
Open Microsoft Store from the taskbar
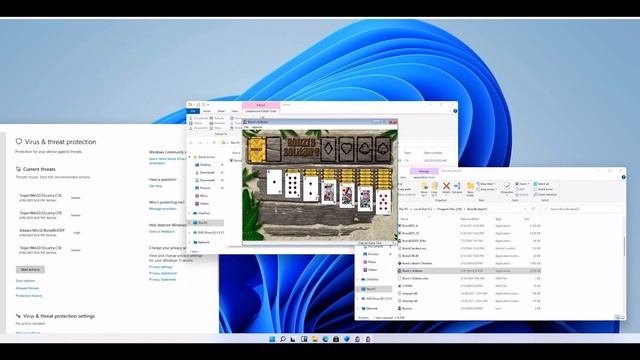(x=336, y=339)
